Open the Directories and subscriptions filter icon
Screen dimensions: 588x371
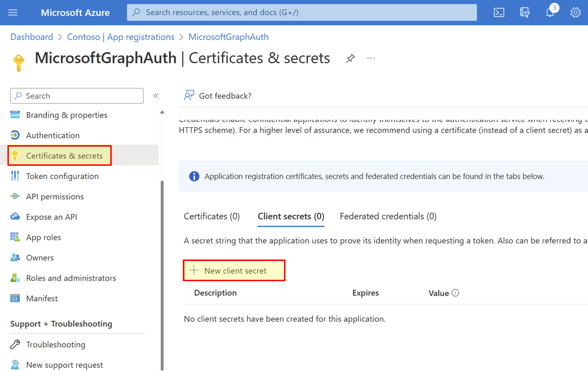525,12
